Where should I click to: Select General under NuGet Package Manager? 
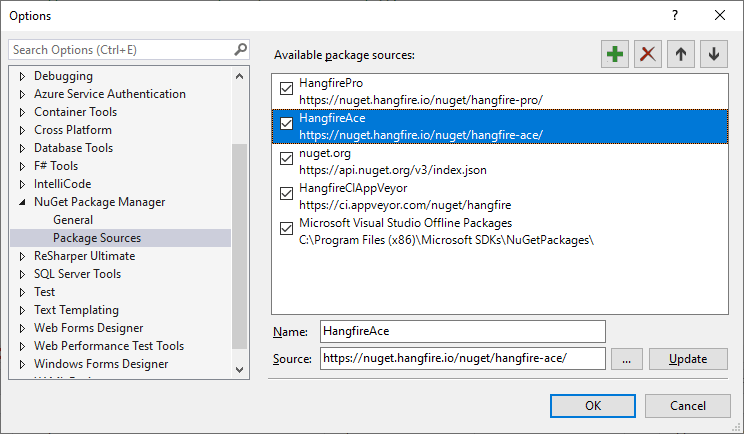[x=73, y=220]
